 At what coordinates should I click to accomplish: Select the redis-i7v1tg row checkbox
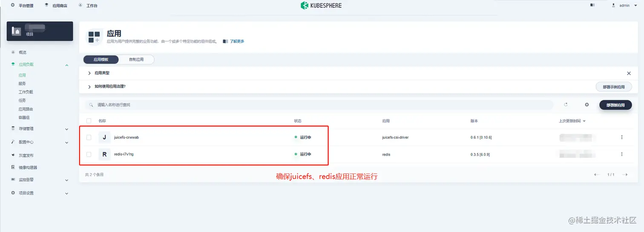(x=89, y=154)
